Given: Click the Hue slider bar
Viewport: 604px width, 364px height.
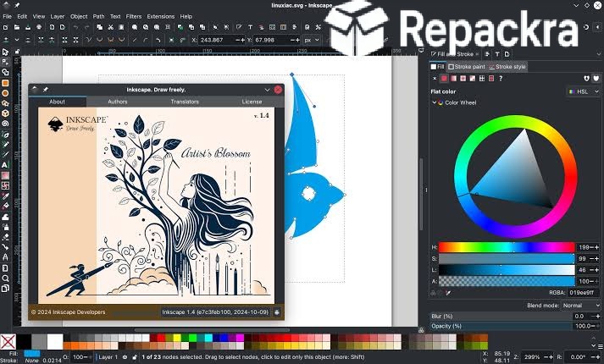Looking at the screenshot, I should 507,247.
